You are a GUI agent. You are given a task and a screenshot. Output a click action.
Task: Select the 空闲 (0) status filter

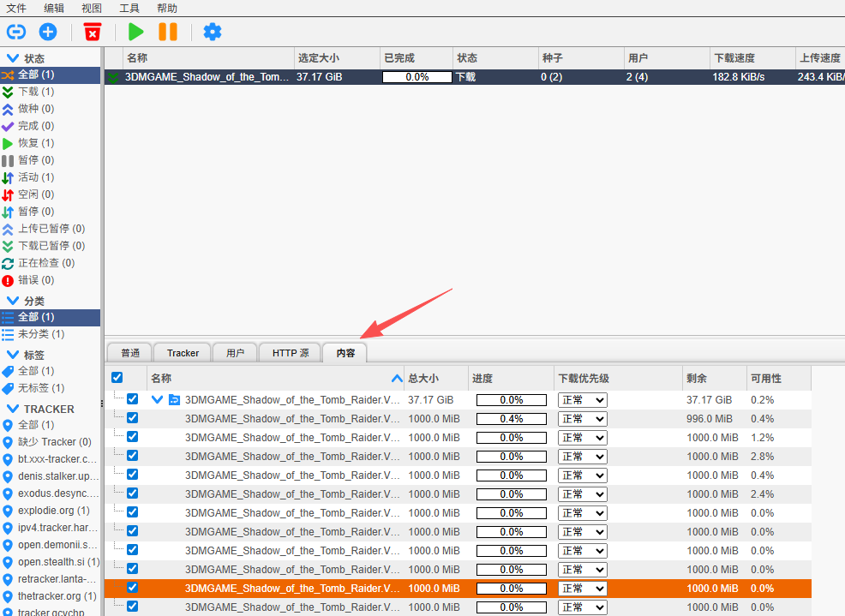[50, 194]
